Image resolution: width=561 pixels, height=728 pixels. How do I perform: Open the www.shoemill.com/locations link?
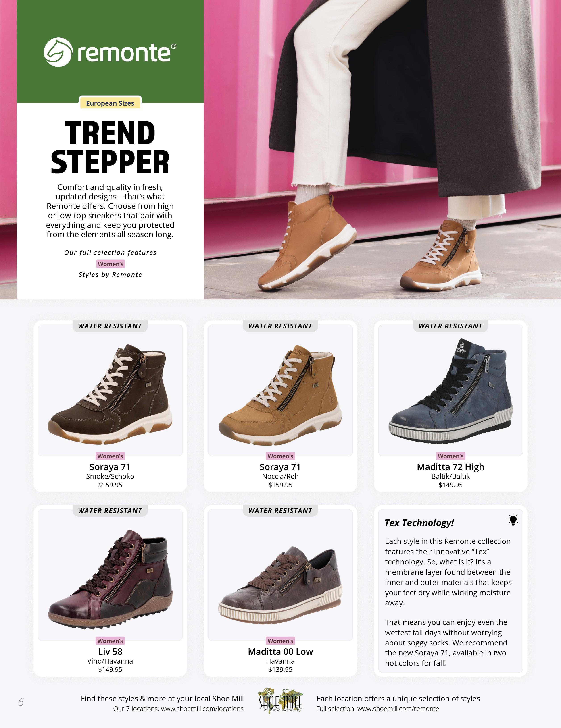[202, 709]
